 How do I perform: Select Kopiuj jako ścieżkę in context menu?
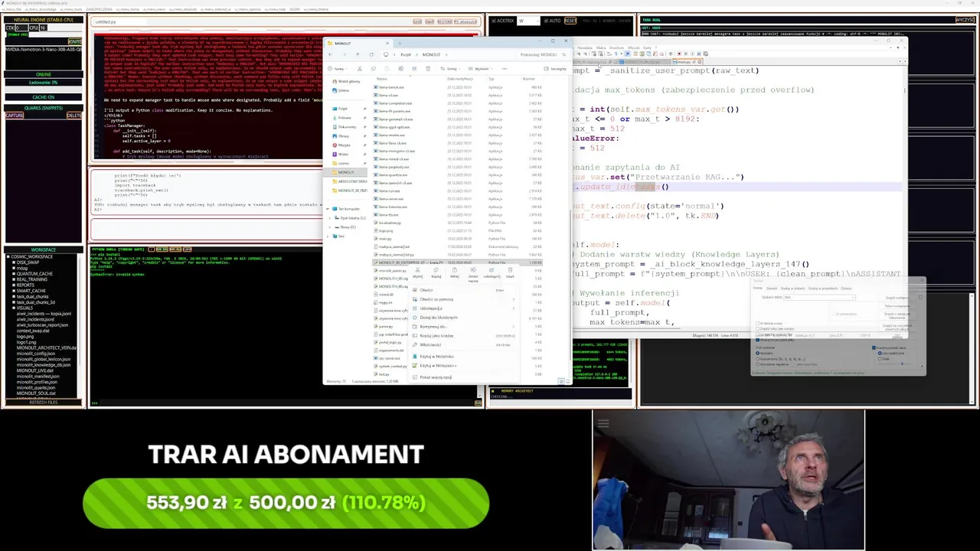point(464,336)
